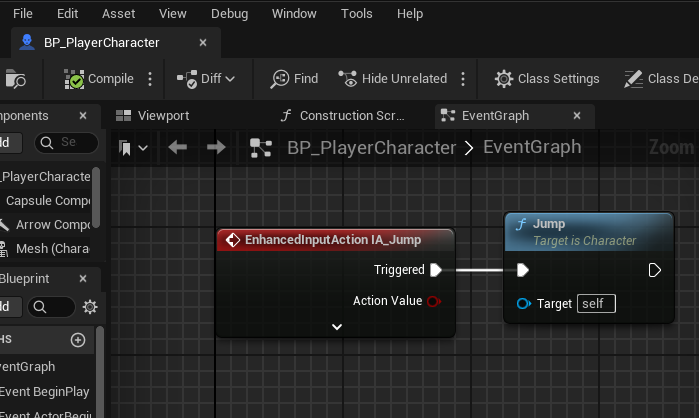Click the Triggered execution output pin
This screenshot has width=699, height=418.
click(435, 270)
